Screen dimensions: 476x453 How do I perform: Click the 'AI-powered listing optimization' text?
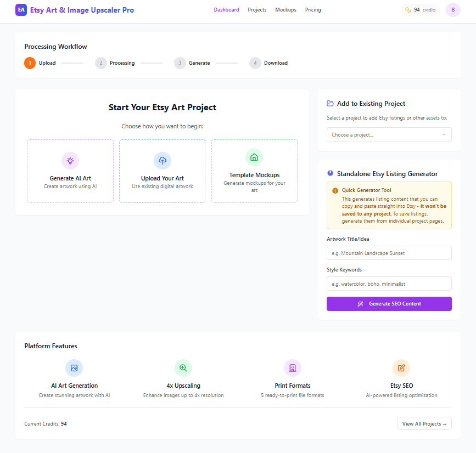coord(401,395)
